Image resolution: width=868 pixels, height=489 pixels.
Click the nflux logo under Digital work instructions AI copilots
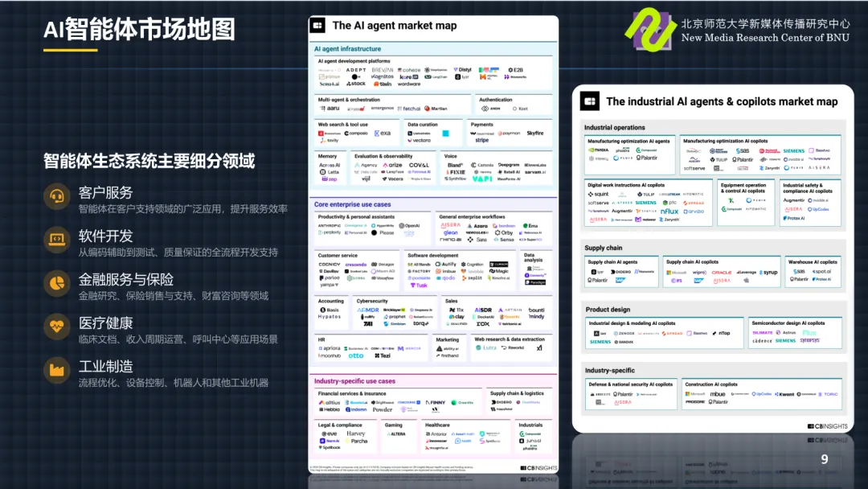669,211
